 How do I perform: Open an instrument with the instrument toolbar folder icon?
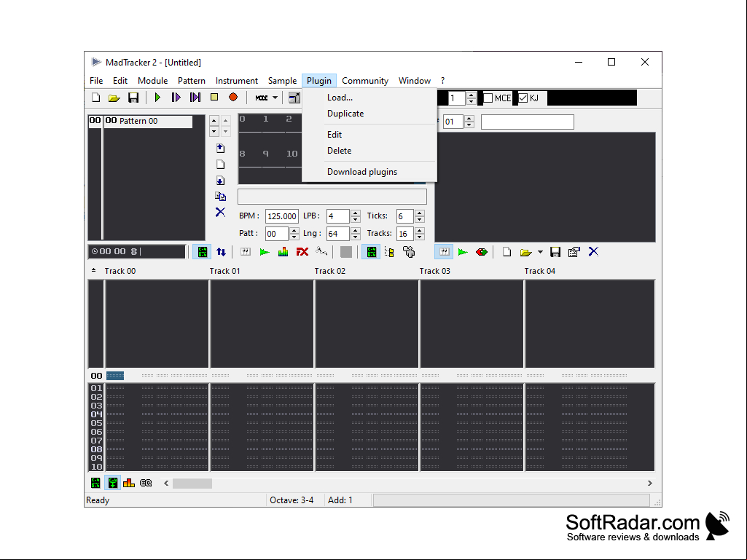coord(526,252)
